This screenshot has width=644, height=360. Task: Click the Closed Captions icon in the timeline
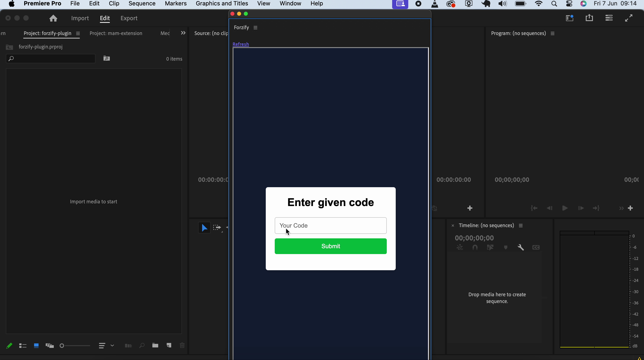536,248
